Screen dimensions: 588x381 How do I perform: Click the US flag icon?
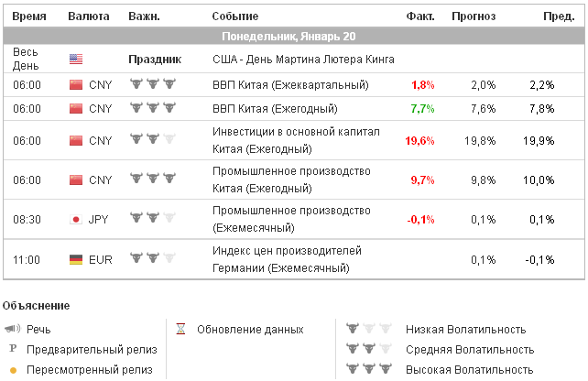click(76, 60)
